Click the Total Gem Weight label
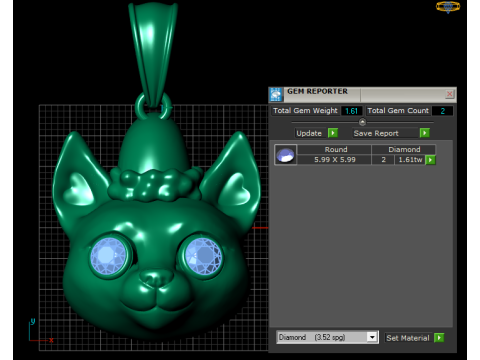 [x=305, y=111]
